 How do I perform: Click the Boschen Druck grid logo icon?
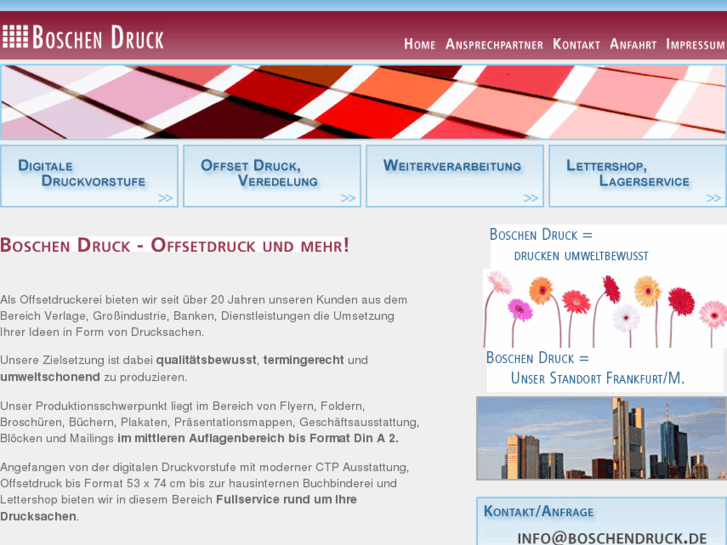(x=15, y=37)
